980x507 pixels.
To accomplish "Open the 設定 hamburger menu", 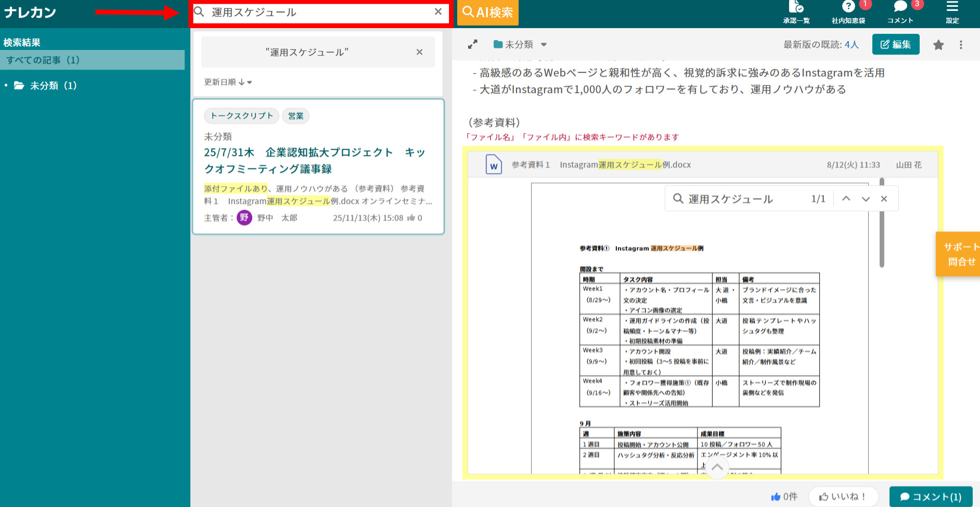I will point(952,12).
